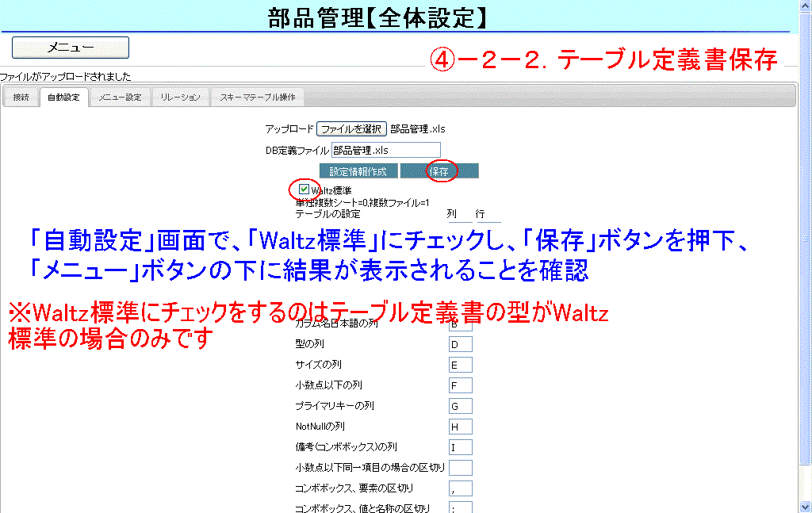The height and width of the screenshot is (513, 812).
Task: Open the メニュー設定 tab
Action: [x=120, y=98]
